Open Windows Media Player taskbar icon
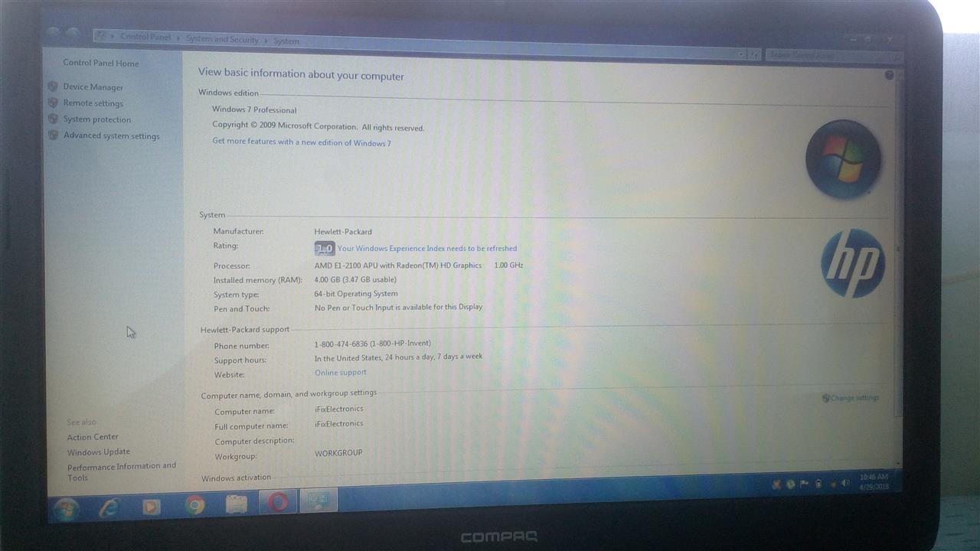 coord(152,506)
